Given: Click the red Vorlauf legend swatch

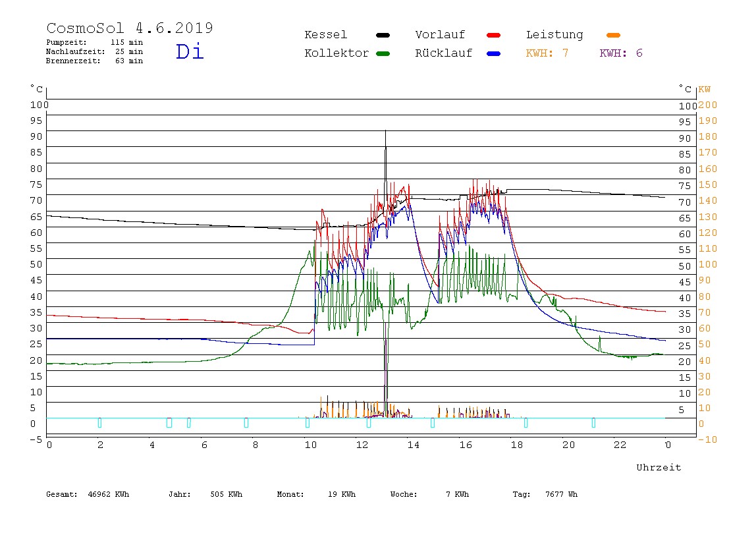Looking at the screenshot, I should (x=494, y=35).
